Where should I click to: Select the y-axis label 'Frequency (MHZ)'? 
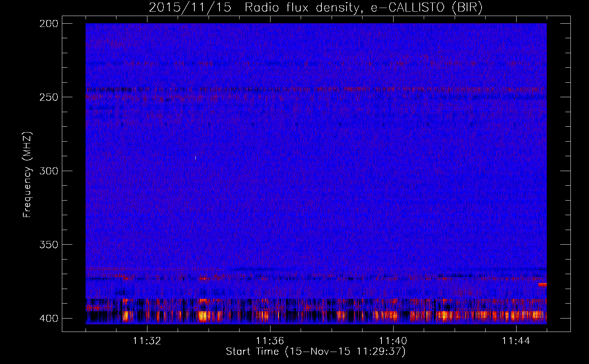pyautogui.click(x=27, y=174)
